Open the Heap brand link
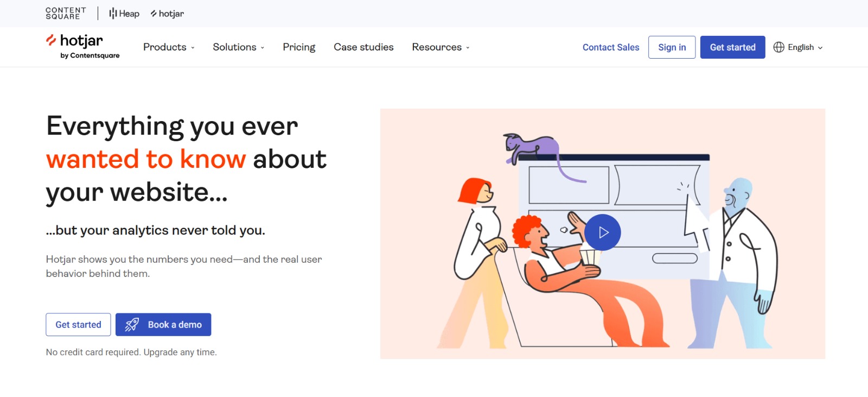This screenshot has height=397, width=868. 124,14
